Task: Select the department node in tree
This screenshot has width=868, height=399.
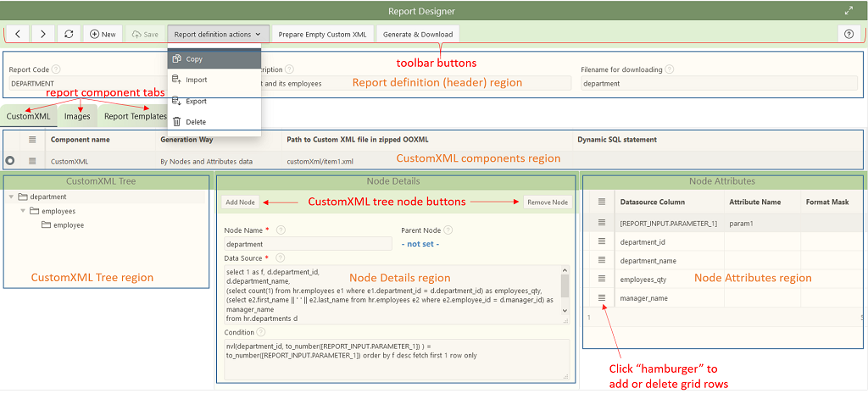Action: [x=48, y=197]
